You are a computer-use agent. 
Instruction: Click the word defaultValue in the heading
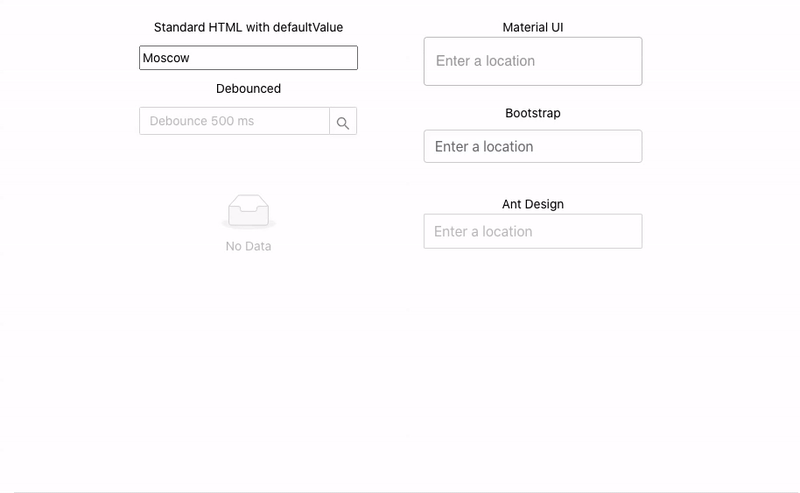pos(308,28)
